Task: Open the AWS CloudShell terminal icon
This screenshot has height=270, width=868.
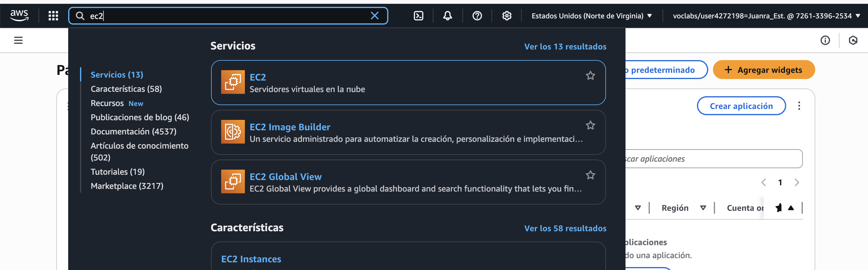Action: pyautogui.click(x=418, y=15)
